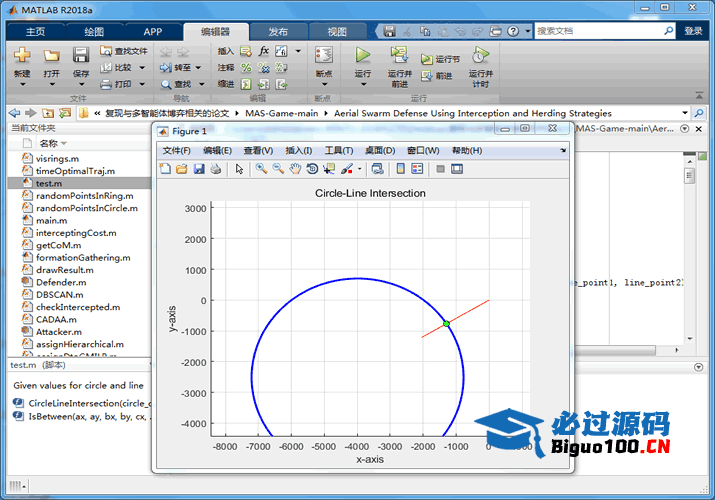Screen dimensions: 715x500
Task: Select the Pan hand tool in Figure 1
Action: pos(295,169)
